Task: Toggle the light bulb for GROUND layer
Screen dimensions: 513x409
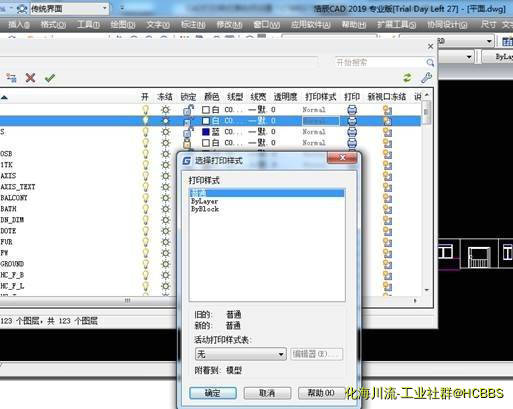Action: click(x=145, y=264)
